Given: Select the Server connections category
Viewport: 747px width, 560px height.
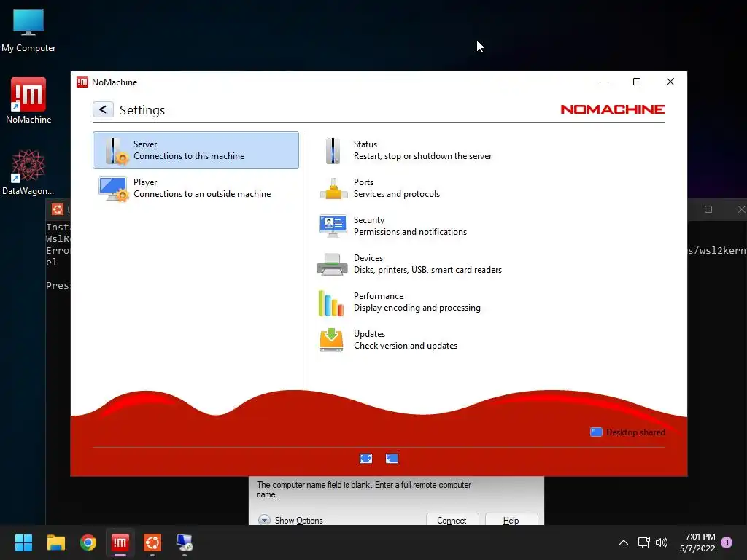Looking at the screenshot, I should pos(196,150).
